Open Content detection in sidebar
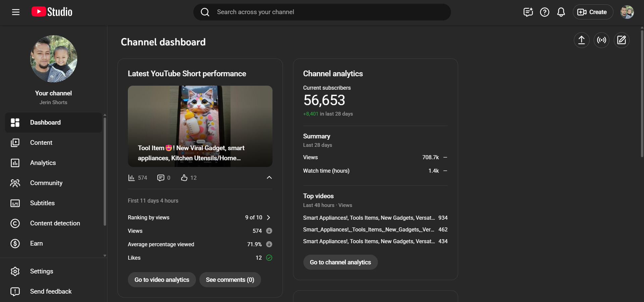The width and height of the screenshot is (644, 302). 55,223
